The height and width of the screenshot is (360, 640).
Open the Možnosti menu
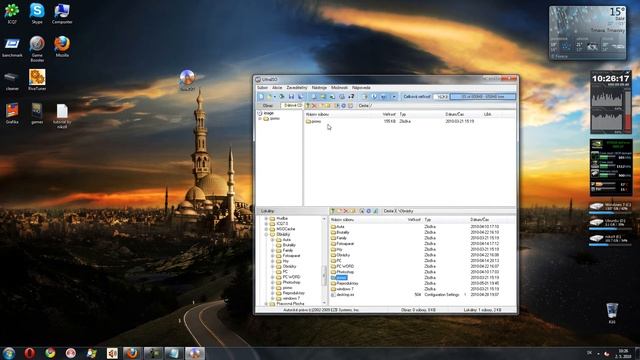click(339, 88)
